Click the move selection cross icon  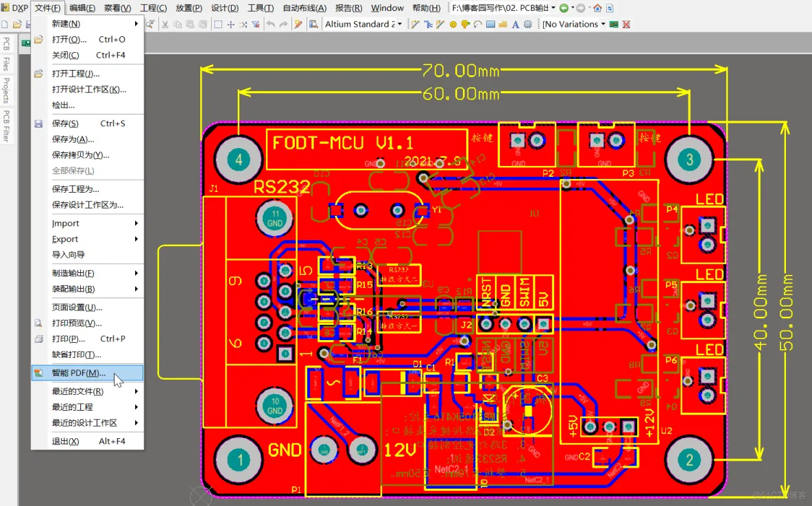coord(231,25)
